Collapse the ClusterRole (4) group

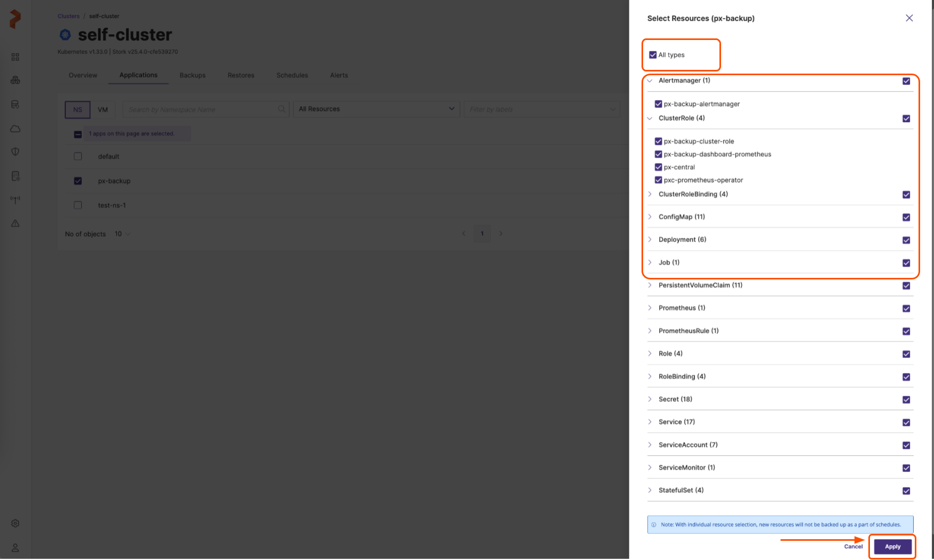point(650,118)
